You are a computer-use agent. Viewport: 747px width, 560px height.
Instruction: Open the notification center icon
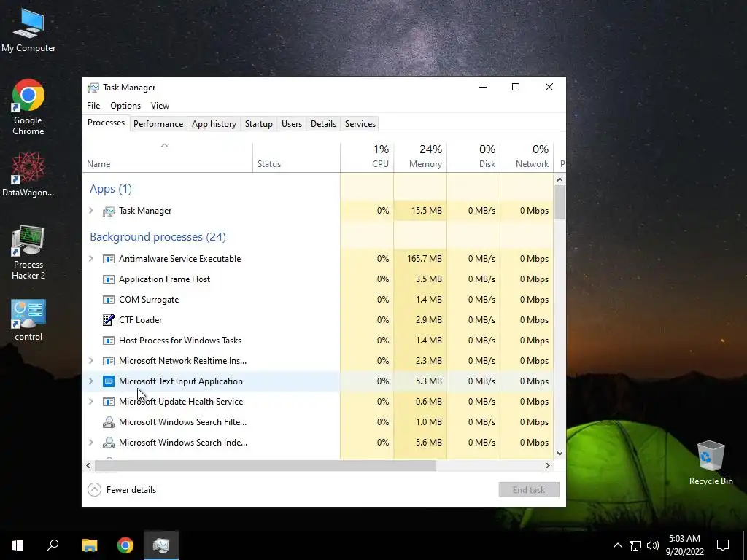723,545
